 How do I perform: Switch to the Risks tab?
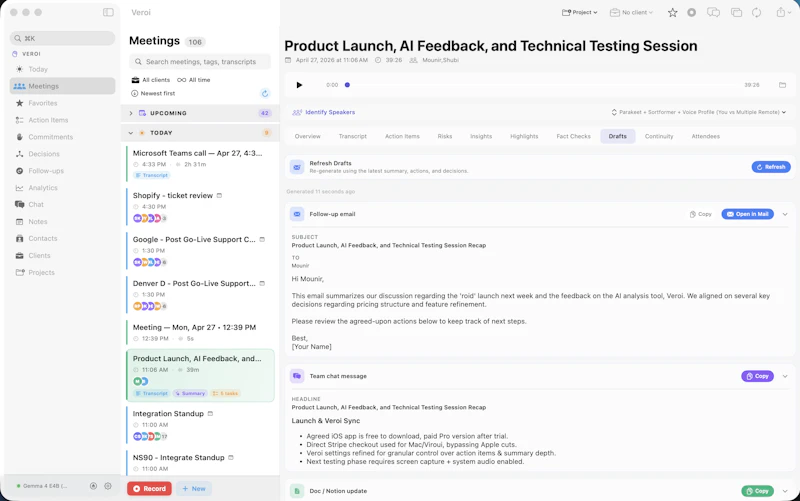coord(444,136)
